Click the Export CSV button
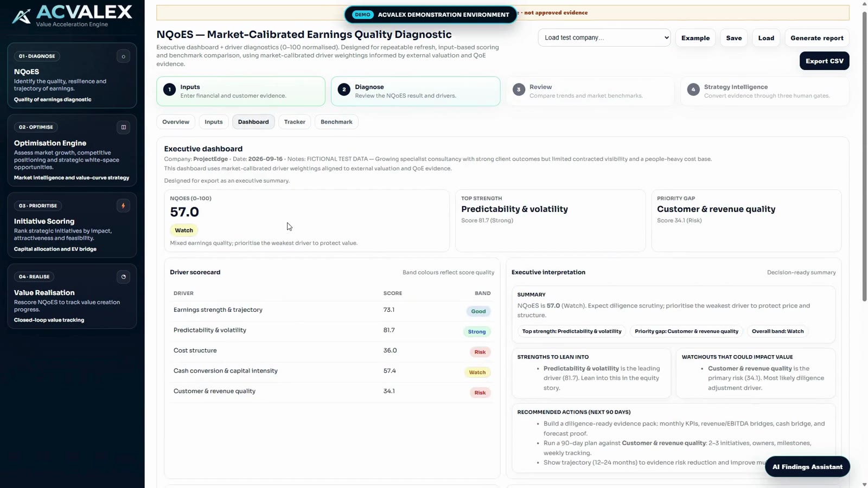 [825, 61]
